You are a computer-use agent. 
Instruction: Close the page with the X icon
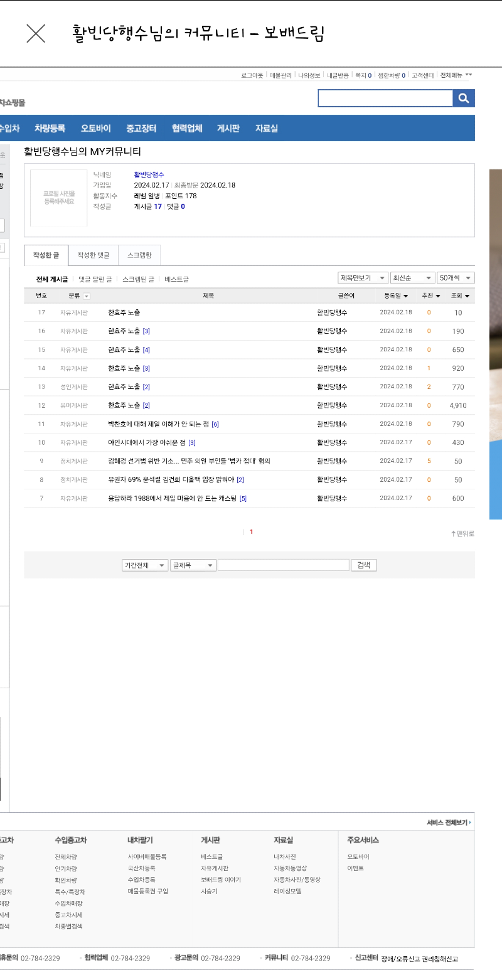point(36,33)
